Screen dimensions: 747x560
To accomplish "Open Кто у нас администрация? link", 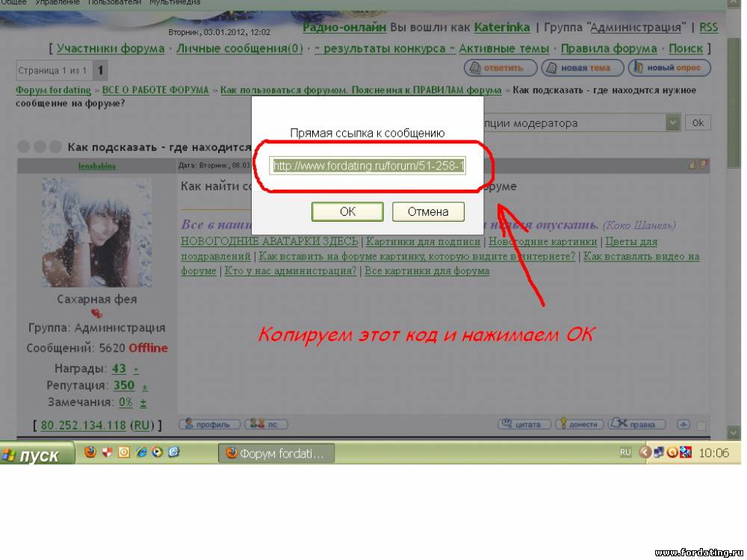I will tap(290, 271).
